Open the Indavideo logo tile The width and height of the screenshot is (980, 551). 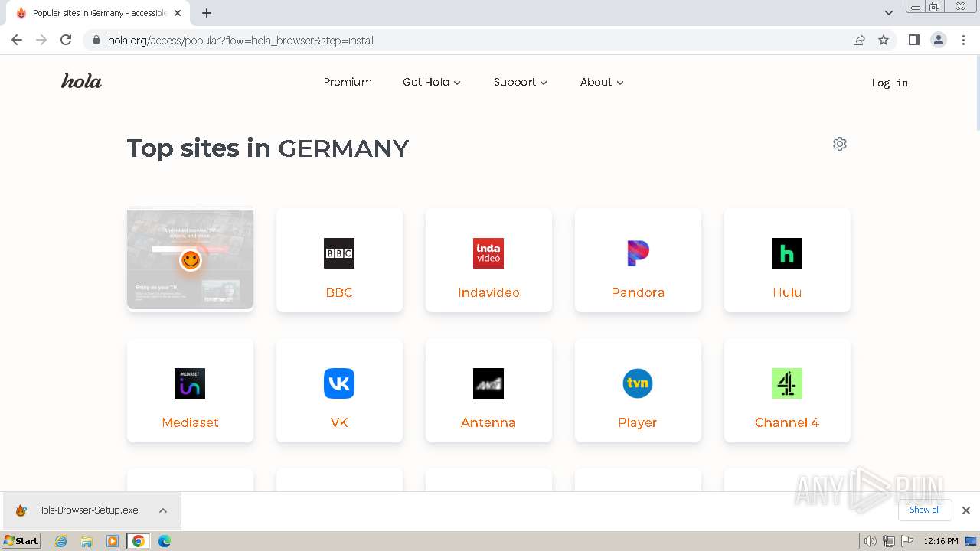click(488, 253)
